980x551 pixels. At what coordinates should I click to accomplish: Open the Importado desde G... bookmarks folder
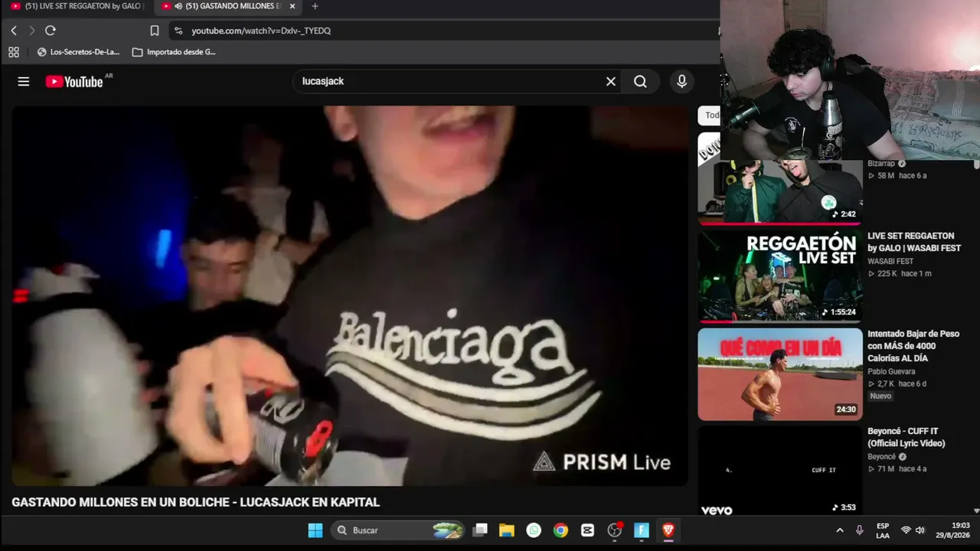(174, 52)
